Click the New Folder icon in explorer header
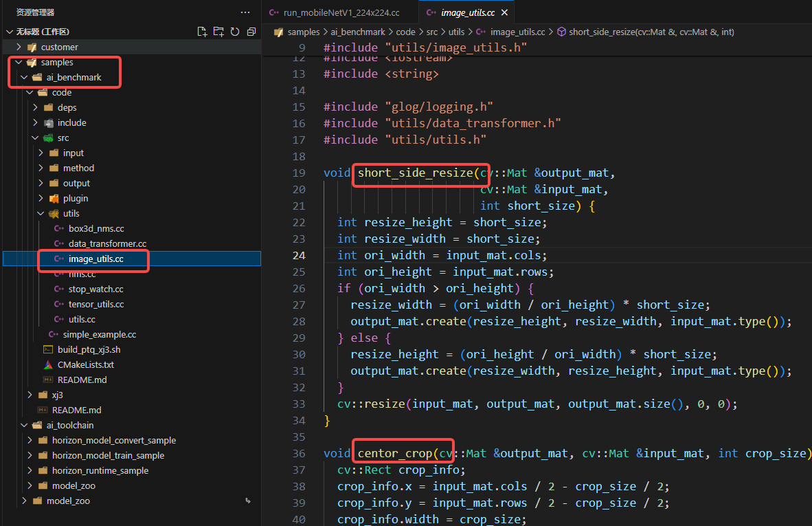812x526 pixels. tap(218, 32)
